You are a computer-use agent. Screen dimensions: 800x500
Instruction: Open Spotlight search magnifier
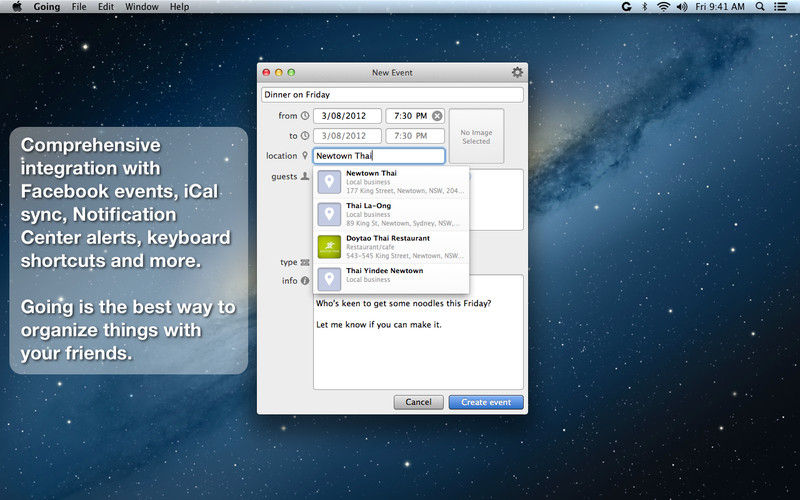tap(760, 7)
